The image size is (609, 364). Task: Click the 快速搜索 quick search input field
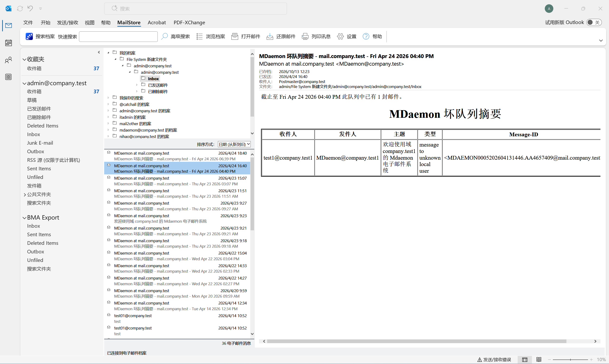click(118, 37)
